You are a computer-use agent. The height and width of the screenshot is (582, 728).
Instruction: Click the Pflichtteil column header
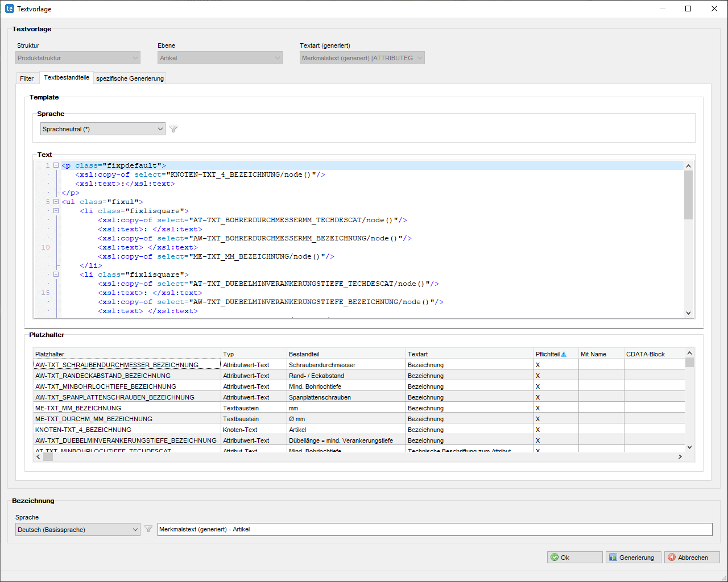click(556, 354)
